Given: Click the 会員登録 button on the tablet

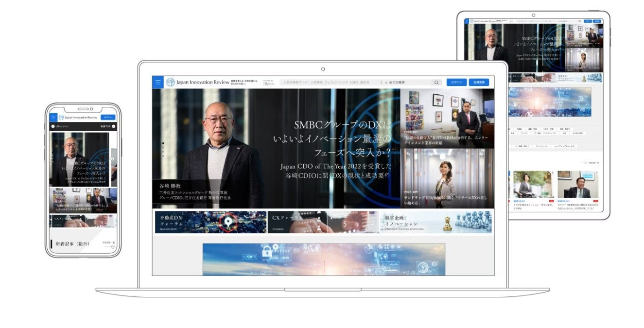Looking at the screenshot, I should pyautogui.click(x=598, y=21).
